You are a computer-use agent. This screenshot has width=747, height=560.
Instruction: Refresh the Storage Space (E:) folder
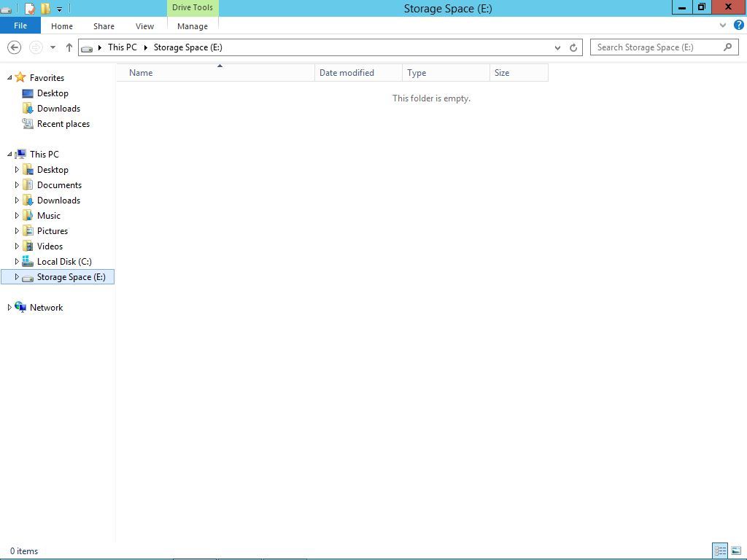(x=573, y=47)
